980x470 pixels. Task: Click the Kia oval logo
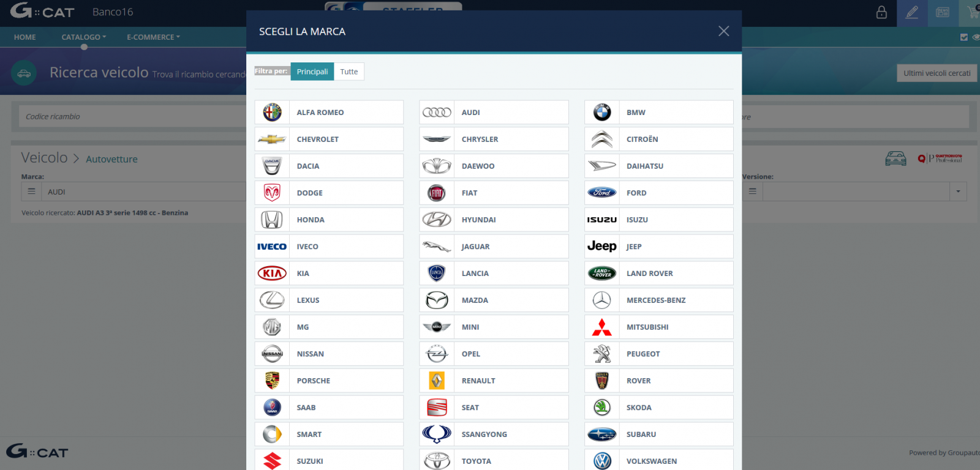pyautogui.click(x=272, y=273)
